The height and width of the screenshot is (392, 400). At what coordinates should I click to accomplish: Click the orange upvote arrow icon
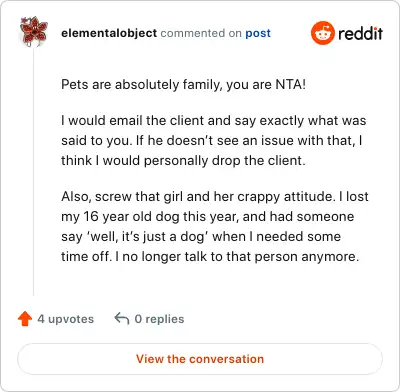25,319
